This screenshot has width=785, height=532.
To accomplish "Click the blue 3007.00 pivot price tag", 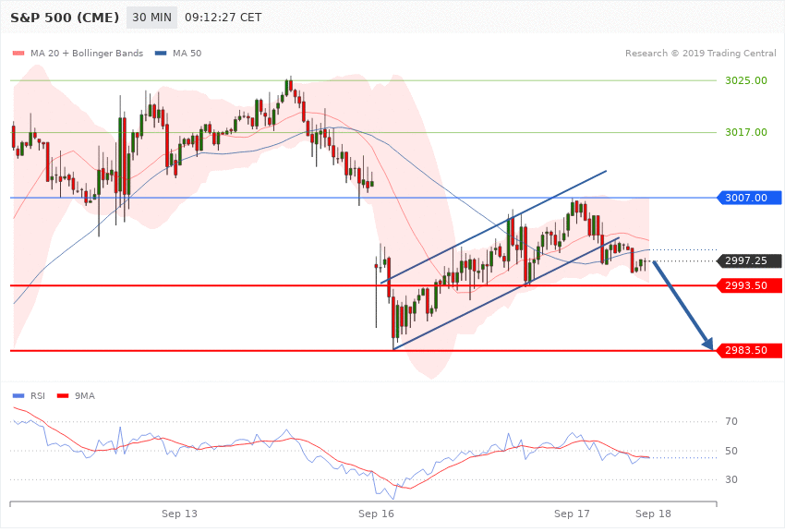I will 750,198.
